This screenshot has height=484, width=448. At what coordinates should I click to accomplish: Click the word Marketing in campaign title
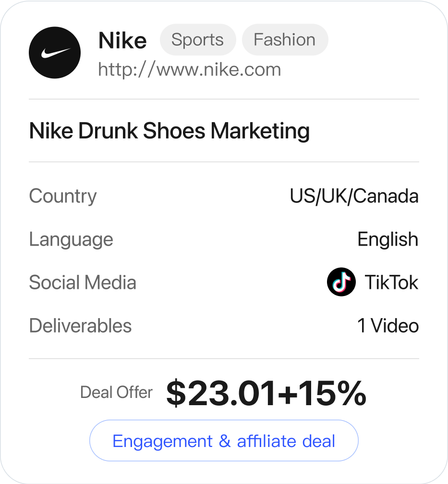[260, 131]
